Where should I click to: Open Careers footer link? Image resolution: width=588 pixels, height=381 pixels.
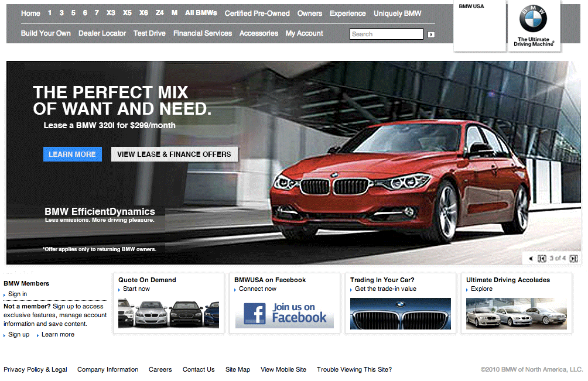[160, 369]
